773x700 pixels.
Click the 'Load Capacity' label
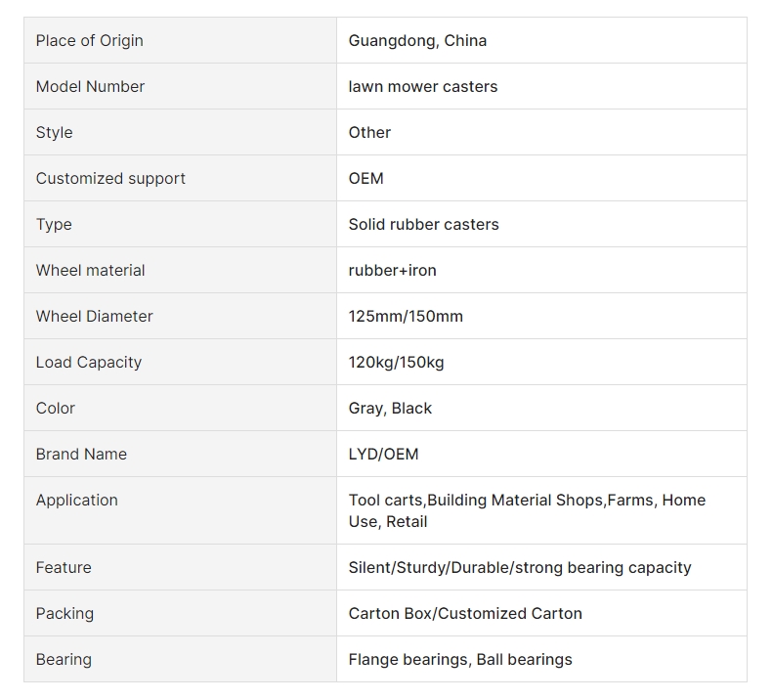click(89, 362)
